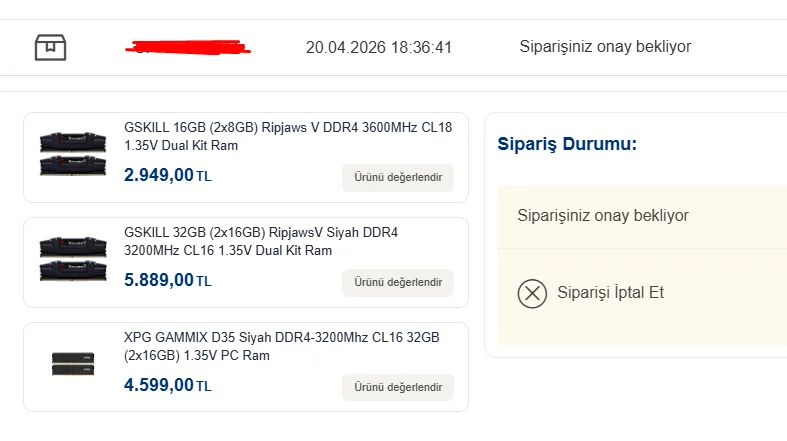Viewport: 787px width, 441px height.
Task: Click the 4.599,00 TL price
Action: (167, 386)
